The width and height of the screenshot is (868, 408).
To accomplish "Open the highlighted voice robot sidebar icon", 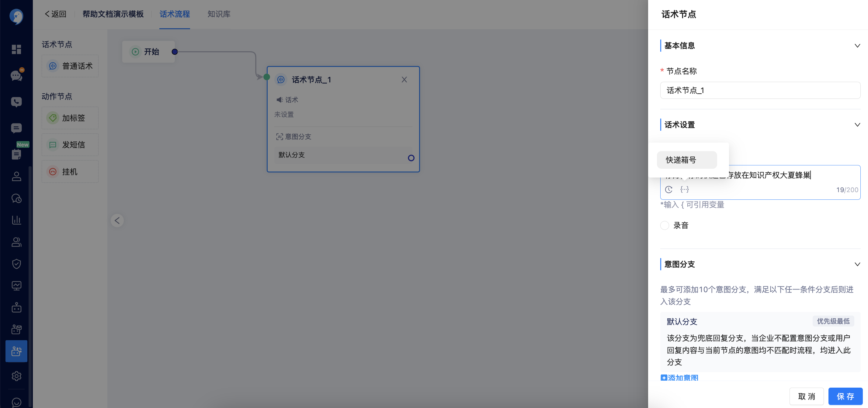I will click(x=16, y=351).
